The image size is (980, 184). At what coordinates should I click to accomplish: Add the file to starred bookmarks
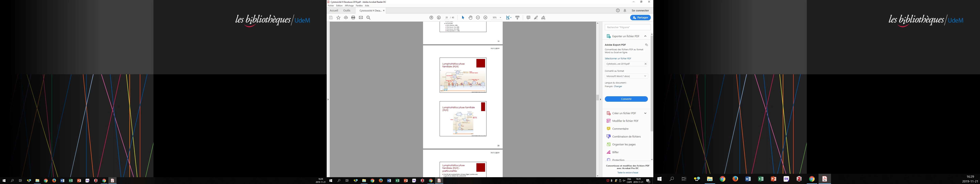pos(338,18)
